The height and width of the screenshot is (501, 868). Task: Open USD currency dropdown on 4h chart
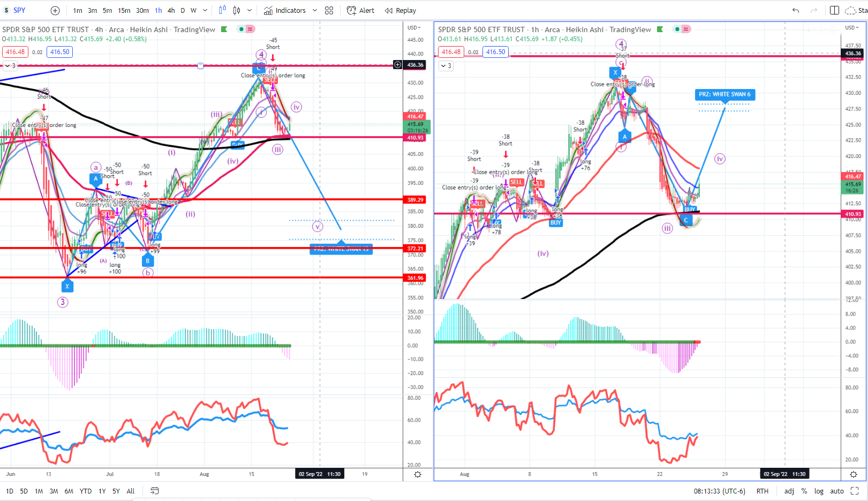pyautogui.click(x=414, y=28)
